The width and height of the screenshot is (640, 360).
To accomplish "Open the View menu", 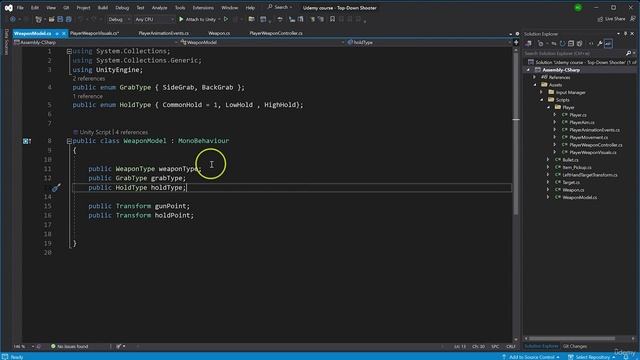I will pos(51,8).
